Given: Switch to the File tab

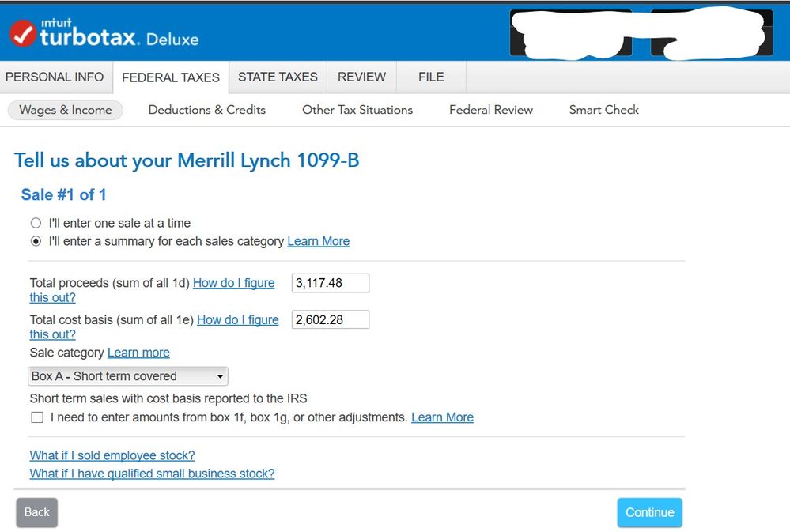Looking at the screenshot, I should [431, 77].
